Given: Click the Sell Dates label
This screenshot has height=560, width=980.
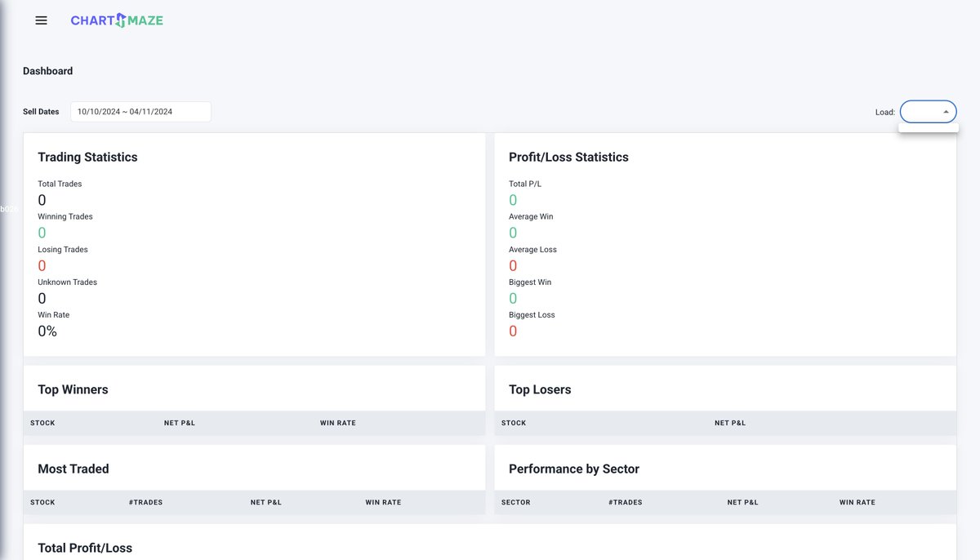Looking at the screenshot, I should [41, 112].
